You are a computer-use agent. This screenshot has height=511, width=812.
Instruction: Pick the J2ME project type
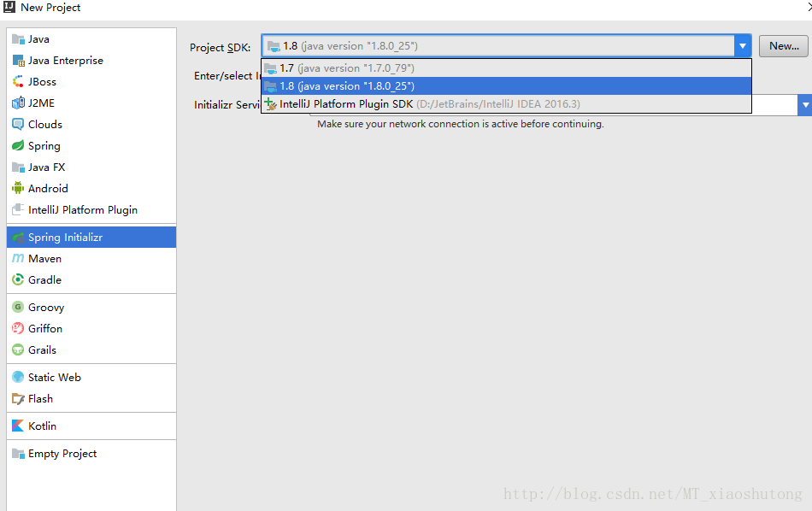point(41,103)
